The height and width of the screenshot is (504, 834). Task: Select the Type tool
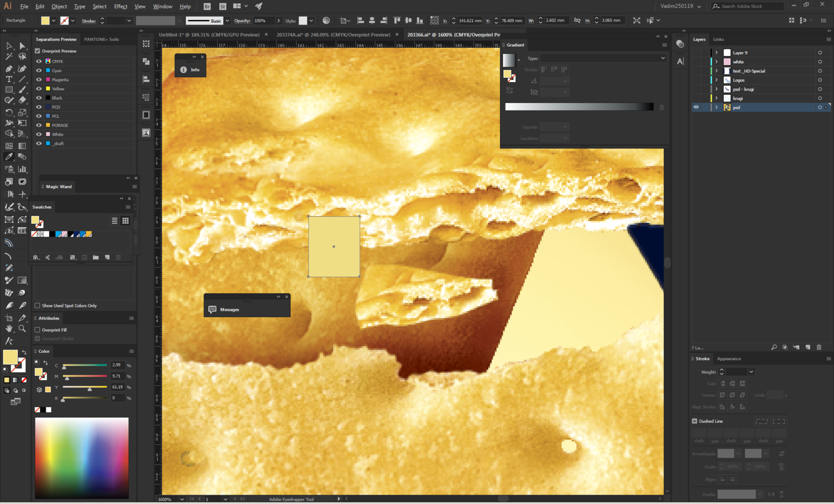[x=9, y=79]
